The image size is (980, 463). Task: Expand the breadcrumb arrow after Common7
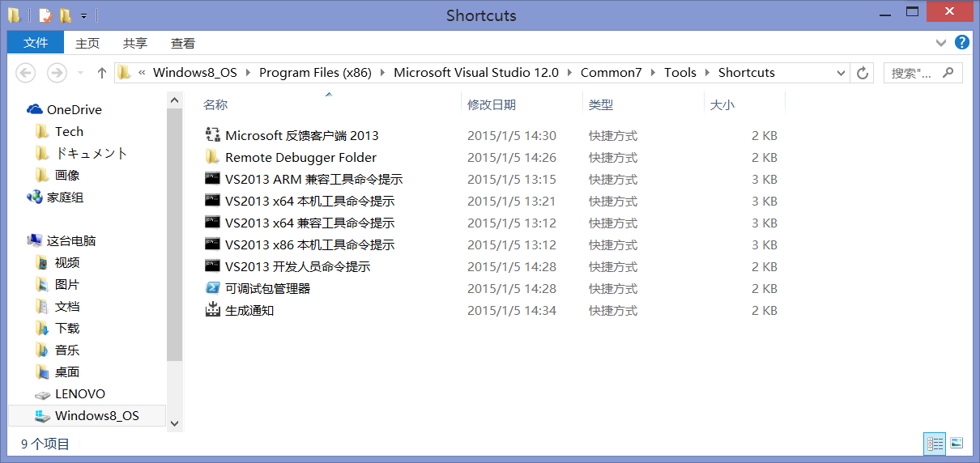click(x=653, y=73)
